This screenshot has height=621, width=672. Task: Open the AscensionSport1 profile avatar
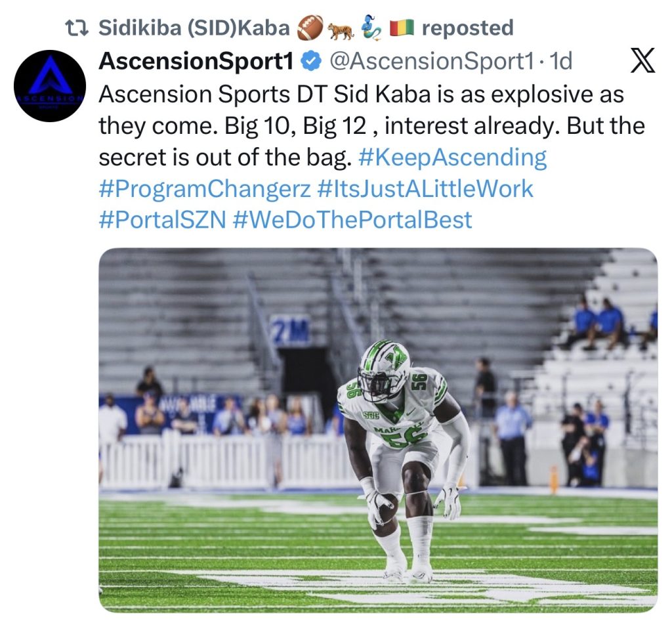50,86
